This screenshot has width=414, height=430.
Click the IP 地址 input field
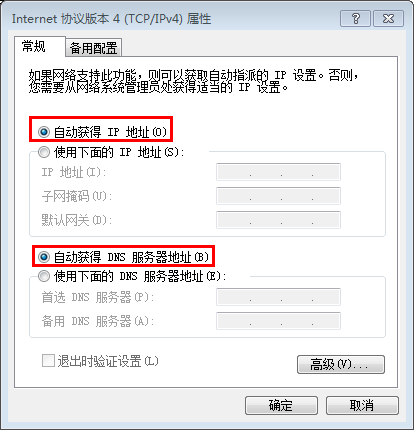(x=278, y=172)
